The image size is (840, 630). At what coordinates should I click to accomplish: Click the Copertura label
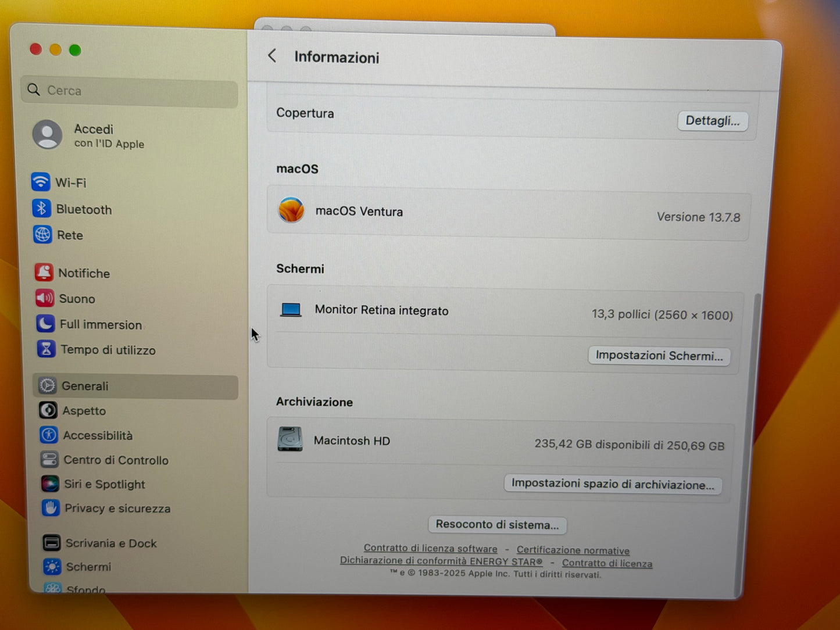pyautogui.click(x=305, y=113)
